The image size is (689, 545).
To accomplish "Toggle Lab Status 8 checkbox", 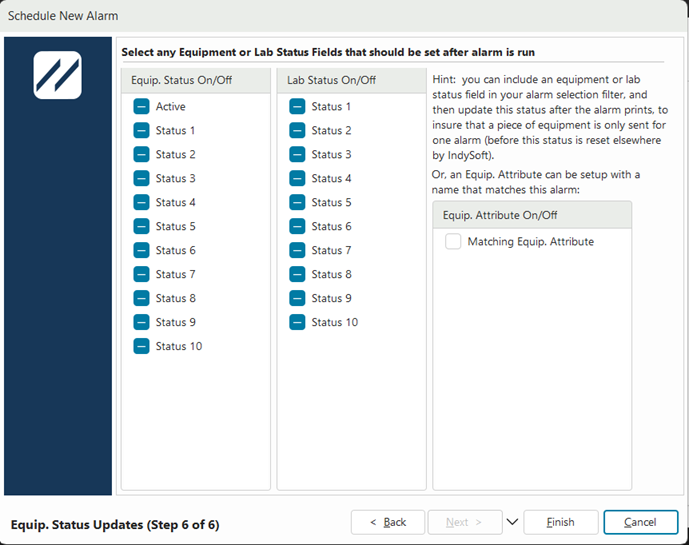I will 297,274.
